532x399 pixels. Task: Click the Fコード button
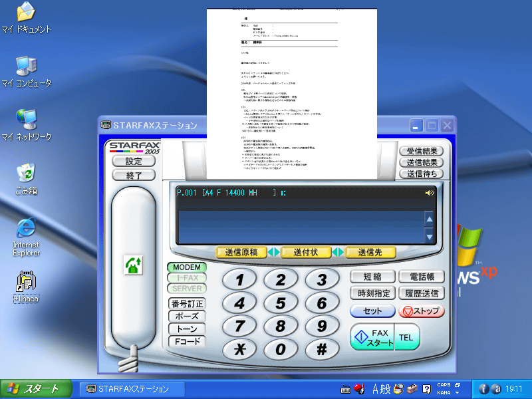[187, 341]
